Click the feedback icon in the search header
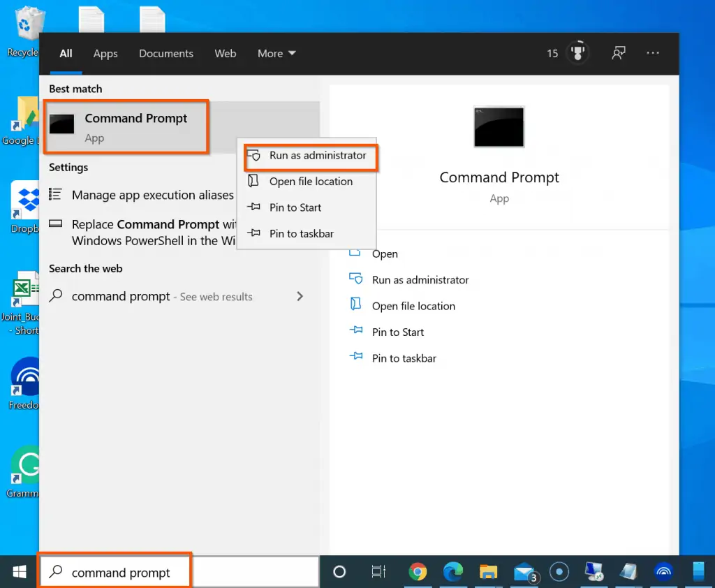Viewport: 715px width, 588px height. 619,53
